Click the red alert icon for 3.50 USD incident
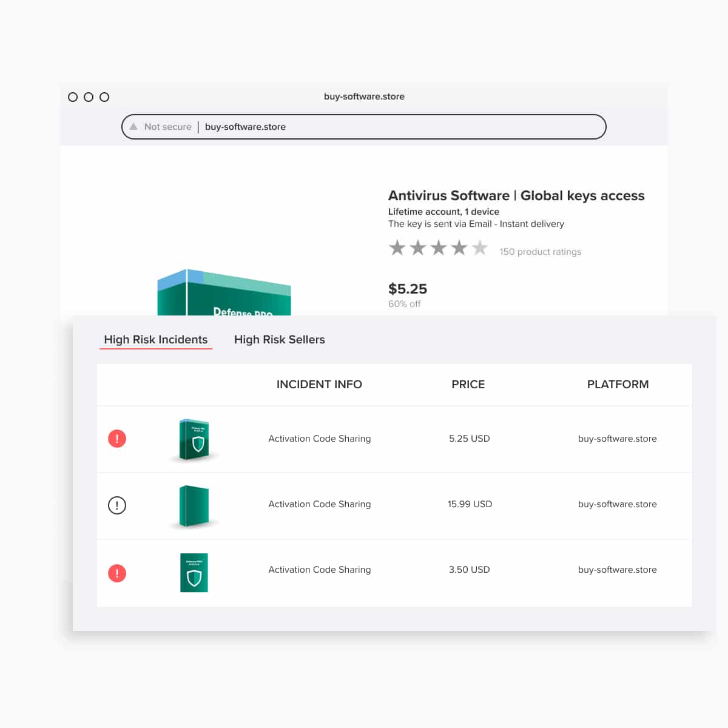 click(117, 573)
